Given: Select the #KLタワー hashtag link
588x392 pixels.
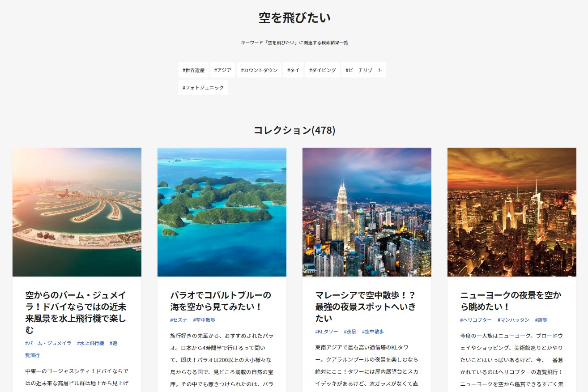Looking at the screenshot, I should (327, 332).
